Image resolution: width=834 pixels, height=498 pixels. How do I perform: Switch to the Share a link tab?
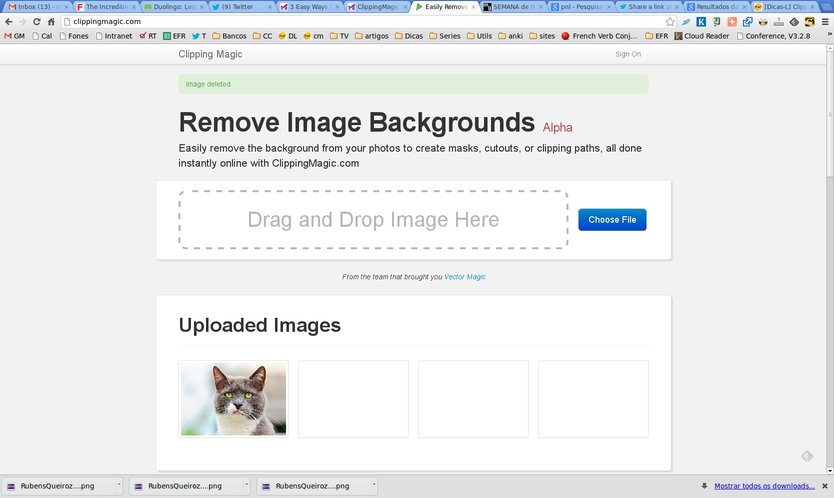648,7
